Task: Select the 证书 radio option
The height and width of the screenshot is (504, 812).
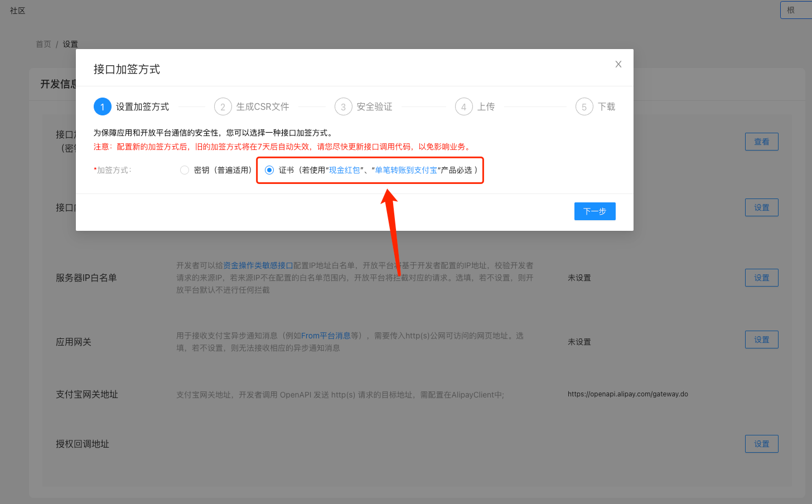Action: tap(269, 170)
